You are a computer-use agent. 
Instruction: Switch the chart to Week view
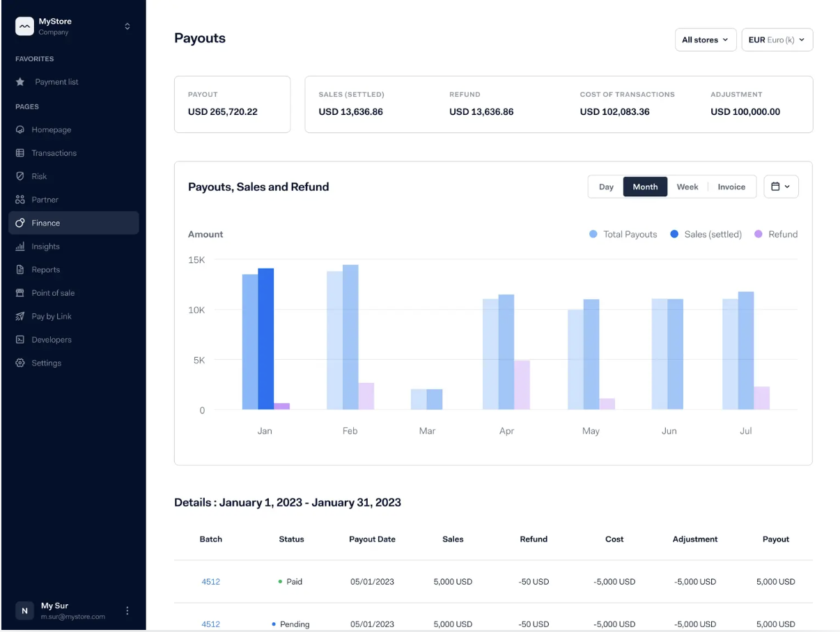(687, 187)
